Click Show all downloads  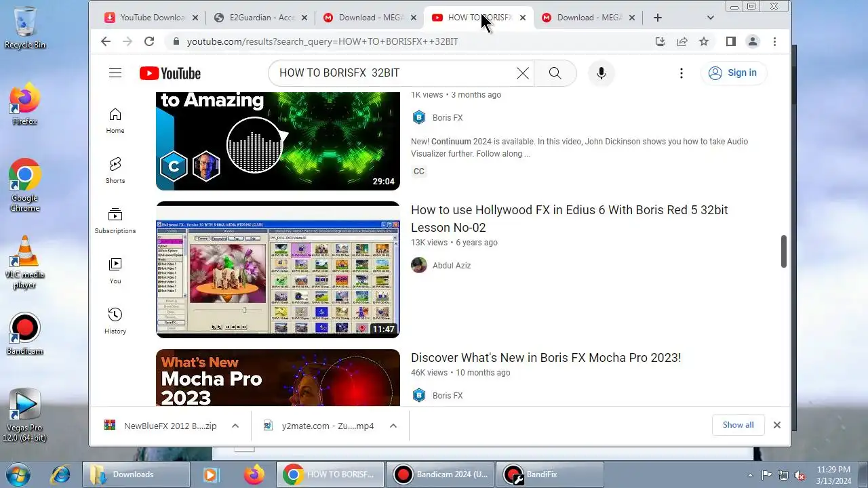[738, 425]
